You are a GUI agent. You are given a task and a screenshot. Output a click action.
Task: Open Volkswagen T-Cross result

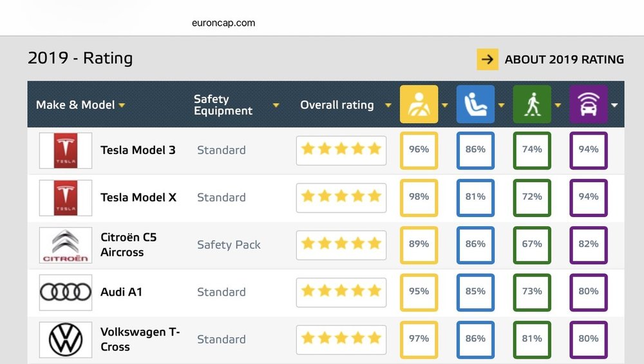pyautogui.click(x=140, y=340)
